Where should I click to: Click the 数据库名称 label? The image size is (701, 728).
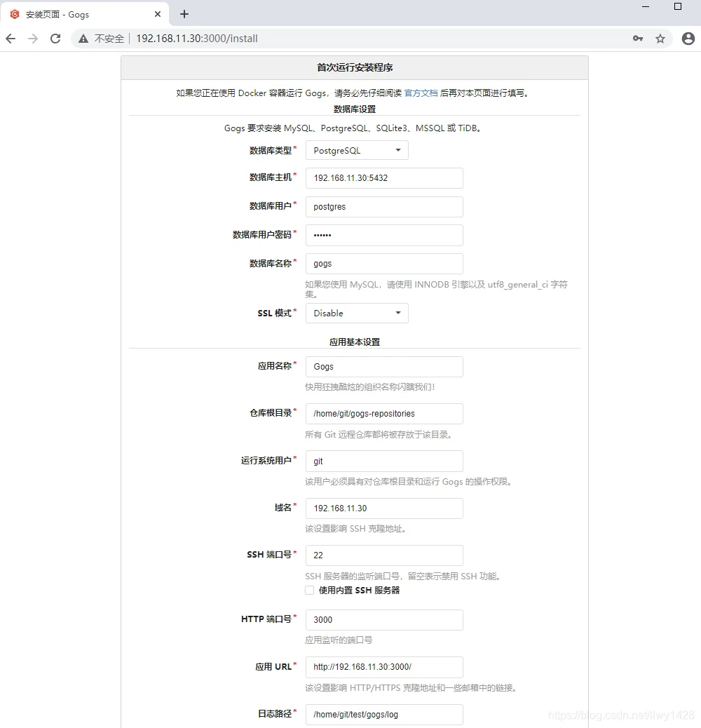tap(271, 263)
